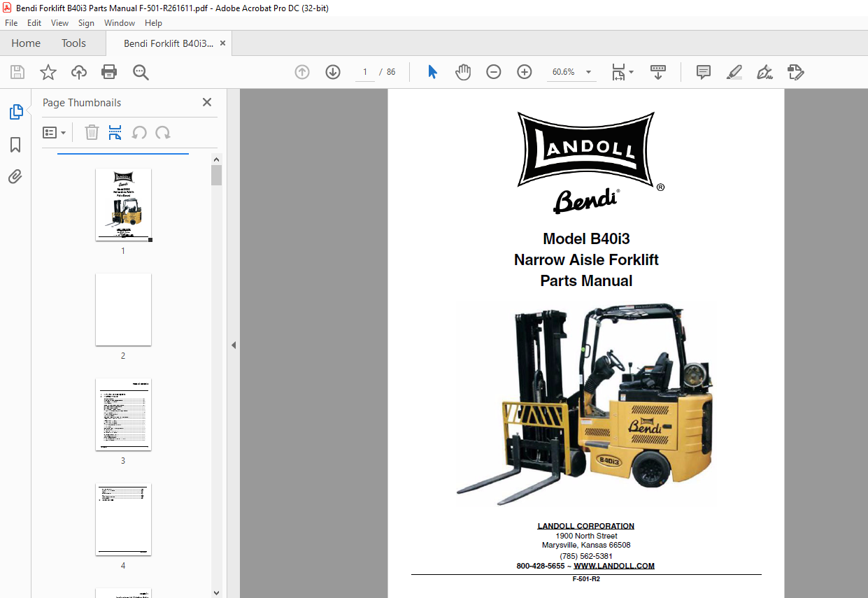This screenshot has width=868, height=598.
Task: Close the Bendi Forklift document tab
Action: 222,43
